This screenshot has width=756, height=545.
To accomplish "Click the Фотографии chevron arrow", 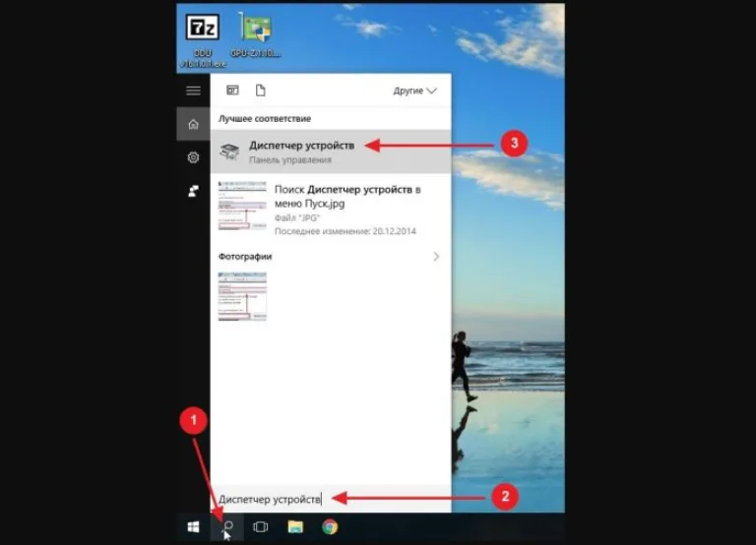I will [436, 257].
